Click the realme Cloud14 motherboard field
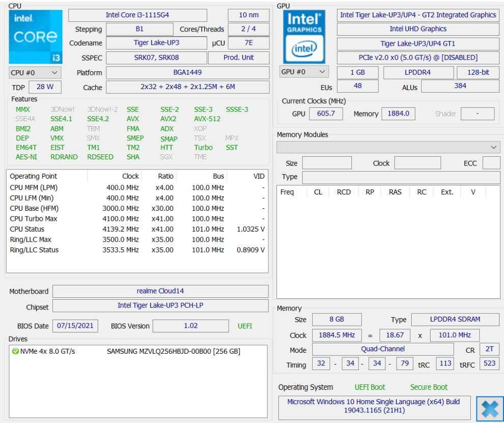 (160, 291)
